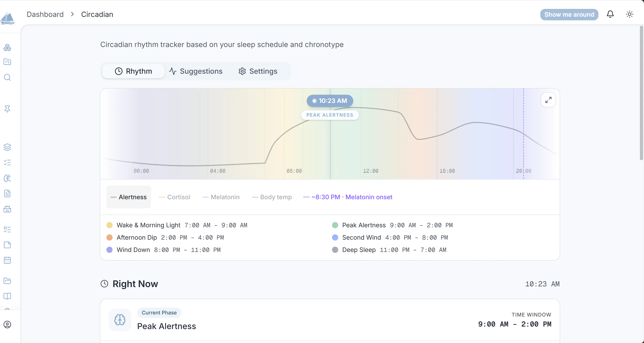Toggle the Cortisol curve

click(175, 197)
